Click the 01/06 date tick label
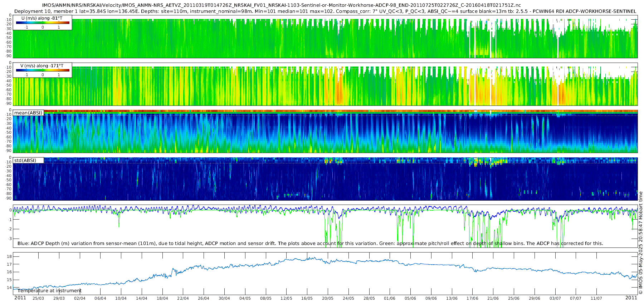 (390, 299)
